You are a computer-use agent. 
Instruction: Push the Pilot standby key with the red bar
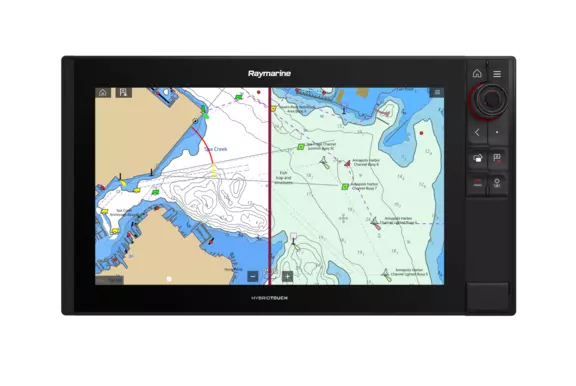[x=477, y=183]
